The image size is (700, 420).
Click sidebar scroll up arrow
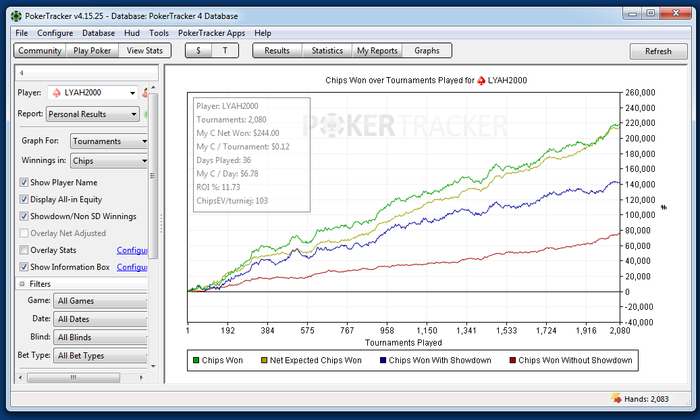point(153,87)
